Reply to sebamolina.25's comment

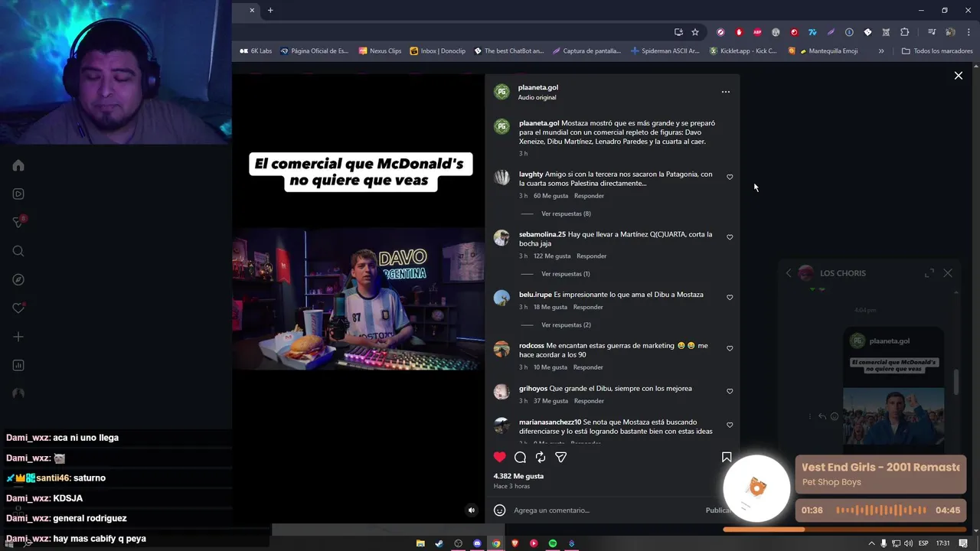591,256
